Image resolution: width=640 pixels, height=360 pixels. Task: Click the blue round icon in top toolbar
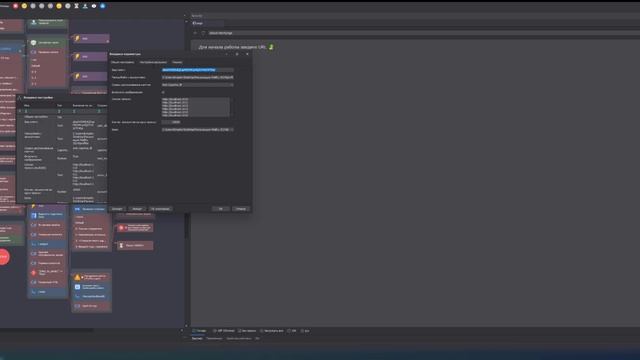(103, 6)
